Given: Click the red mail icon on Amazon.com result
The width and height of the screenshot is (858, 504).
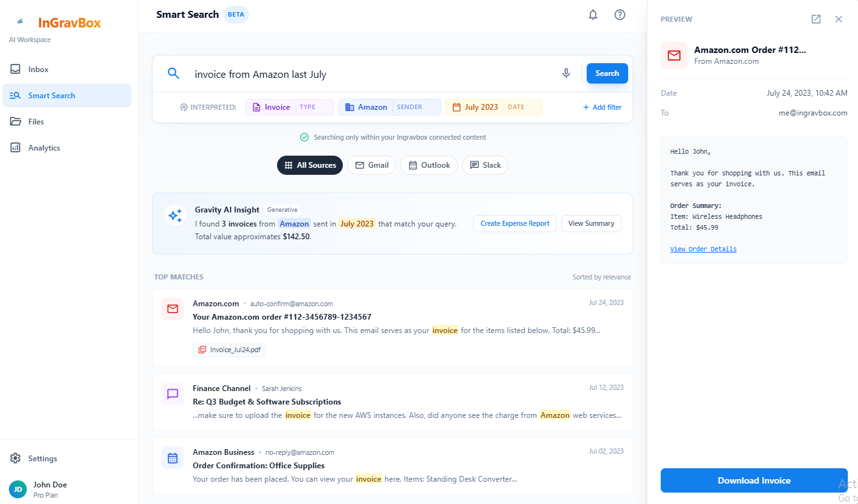Looking at the screenshot, I should [172, 309].
